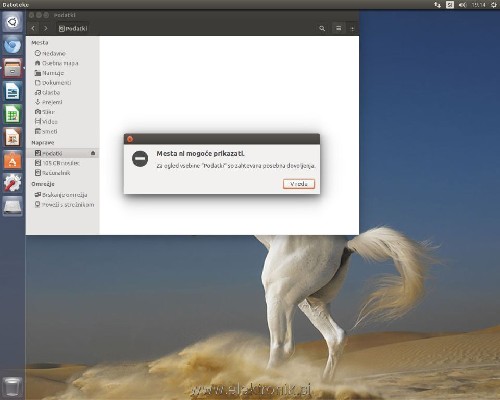Screen dimensions: 500x400
Task: Switch to list view in Files
Action: 338,28
